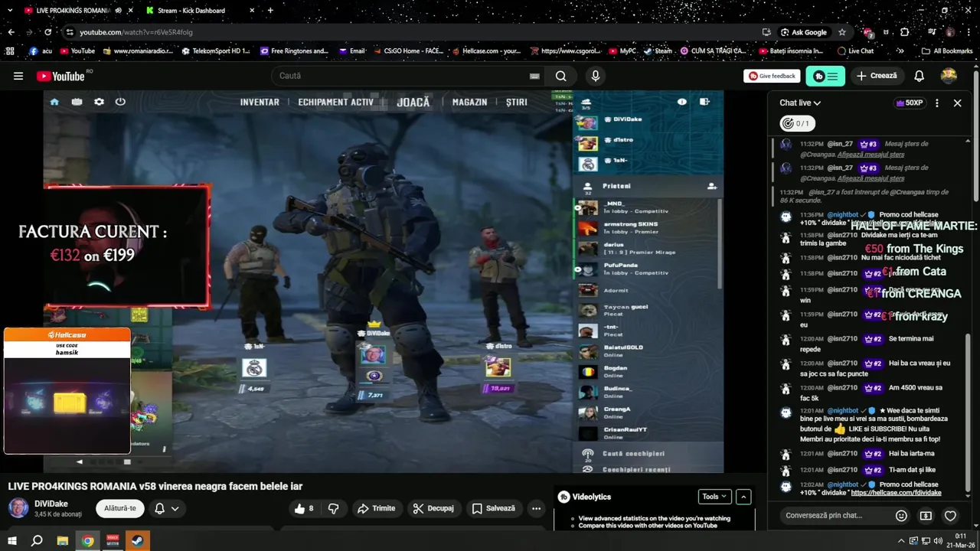Open emoji picker in chat input
980x551 pixels.
tap(901, 516)
